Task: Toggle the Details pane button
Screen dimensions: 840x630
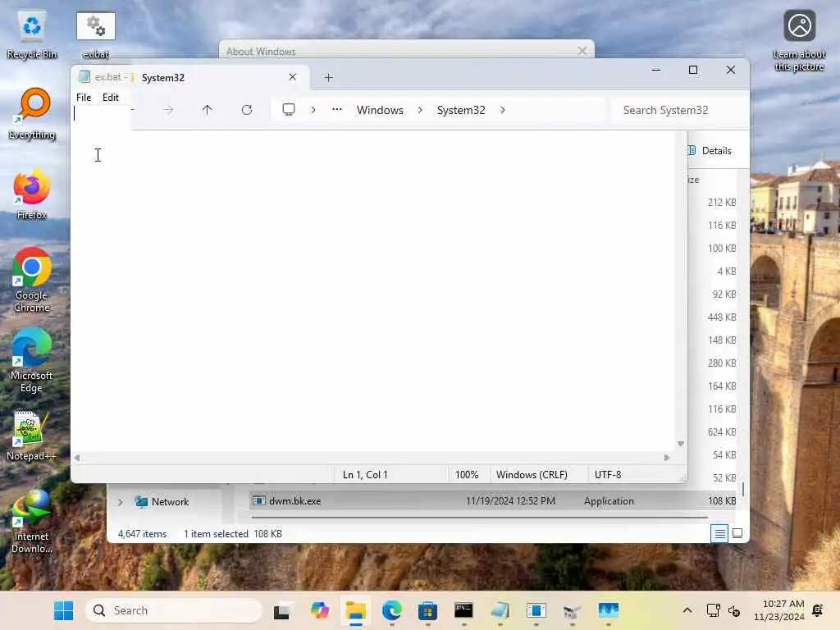Action: (x=710, y=151)
